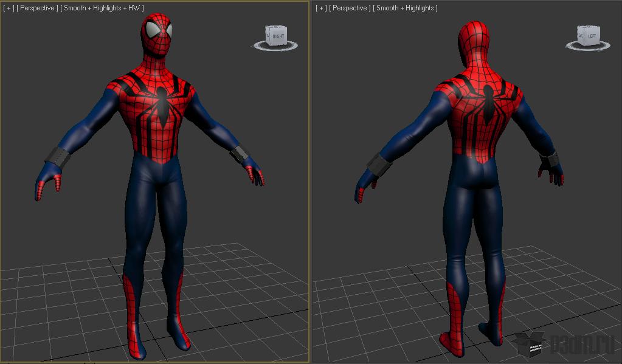622x364 pixels.
Task: Click the LEFT face of the right ViewCube
Action: (x=592, y=36)
